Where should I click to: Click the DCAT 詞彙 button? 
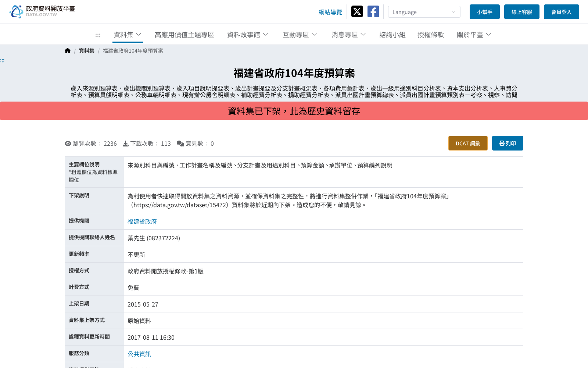tap(468, 143)
